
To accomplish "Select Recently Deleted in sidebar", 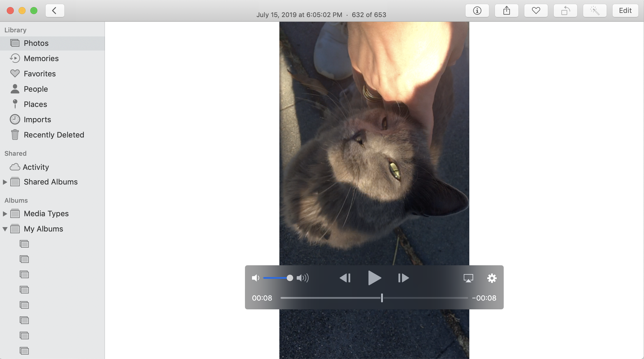I will click(54, 135).
